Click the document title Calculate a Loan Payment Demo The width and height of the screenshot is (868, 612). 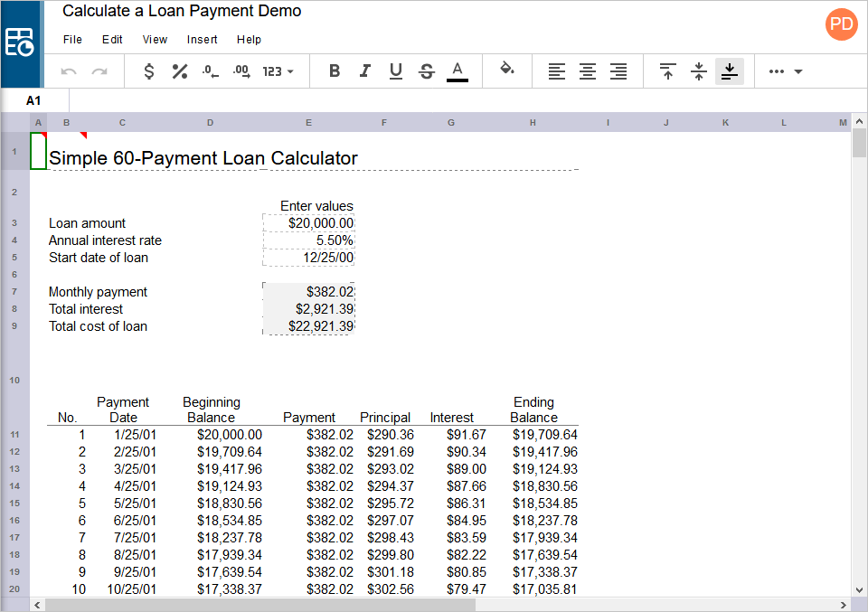click(x=182, y=11)
